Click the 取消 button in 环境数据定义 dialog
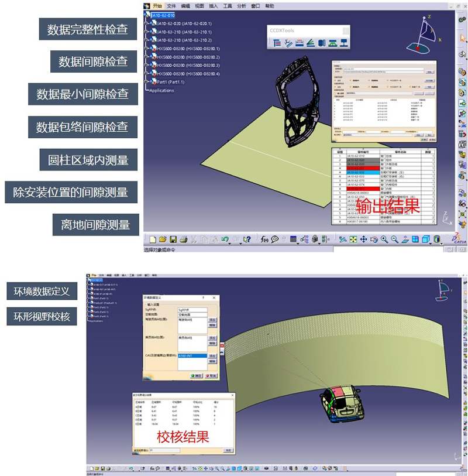 211,375
